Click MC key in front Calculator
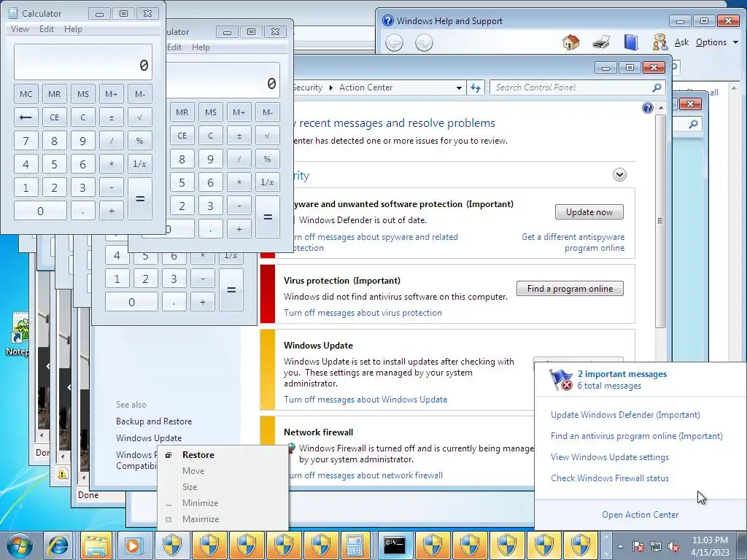The width and height of the screenshot is (747, 560). pos(26,94)
